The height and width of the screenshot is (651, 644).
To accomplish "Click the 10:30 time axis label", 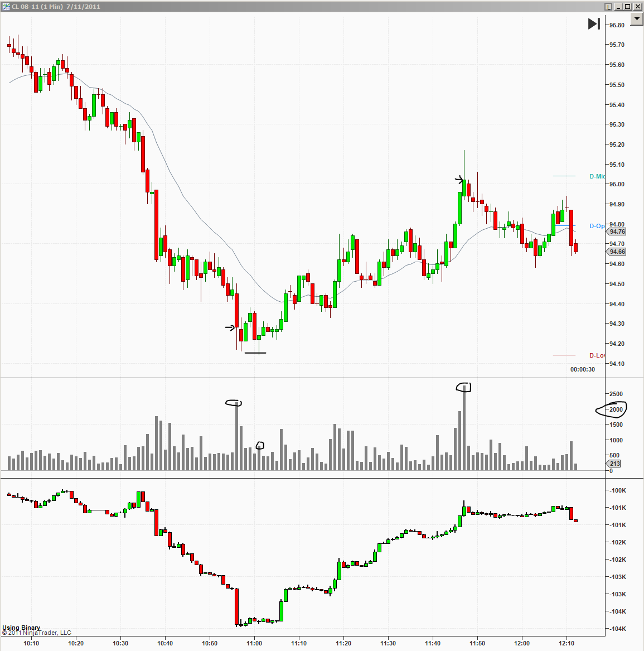I will click(120, 643).
